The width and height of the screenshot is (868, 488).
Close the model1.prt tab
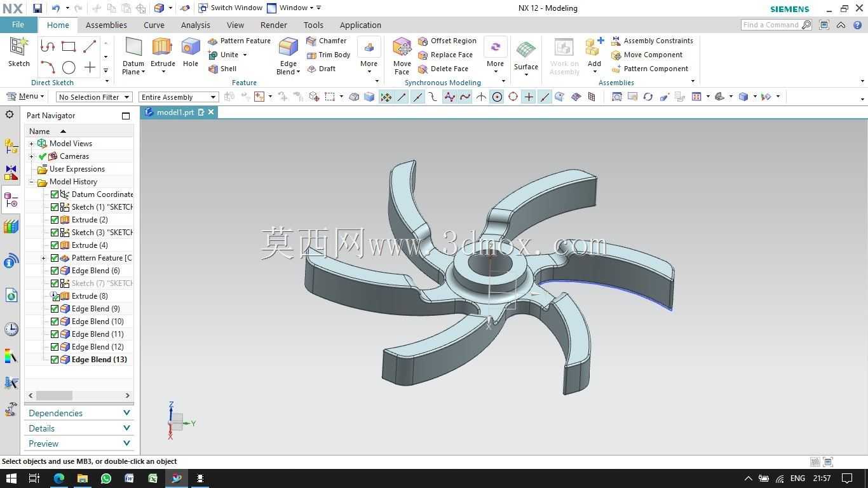click(x=211, y=112)
